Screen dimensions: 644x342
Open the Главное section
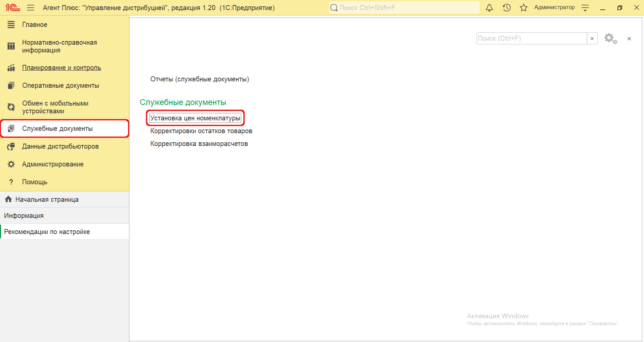coord(35,25)
